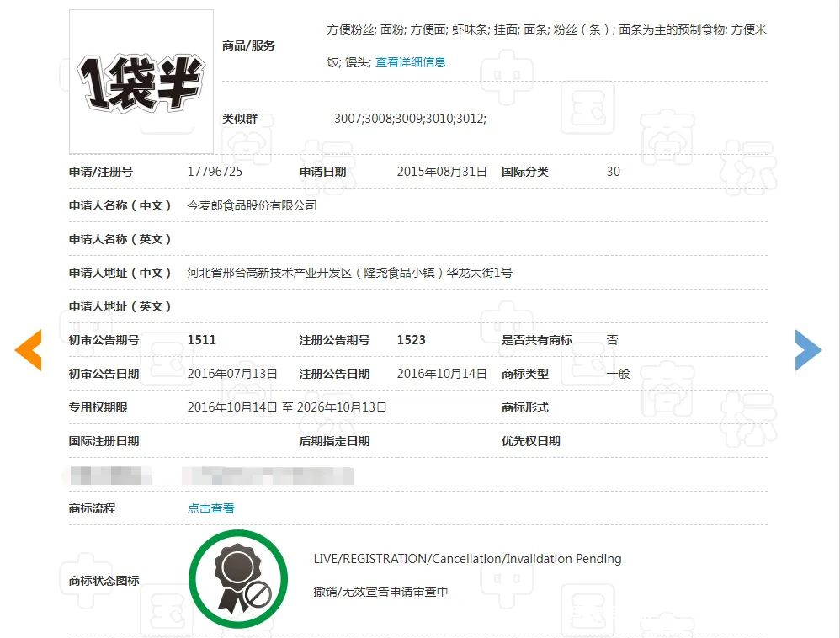Select exclusive right period ending 2026年10月13日
This screenshot has height=638, width=840.
pos(287,407)
